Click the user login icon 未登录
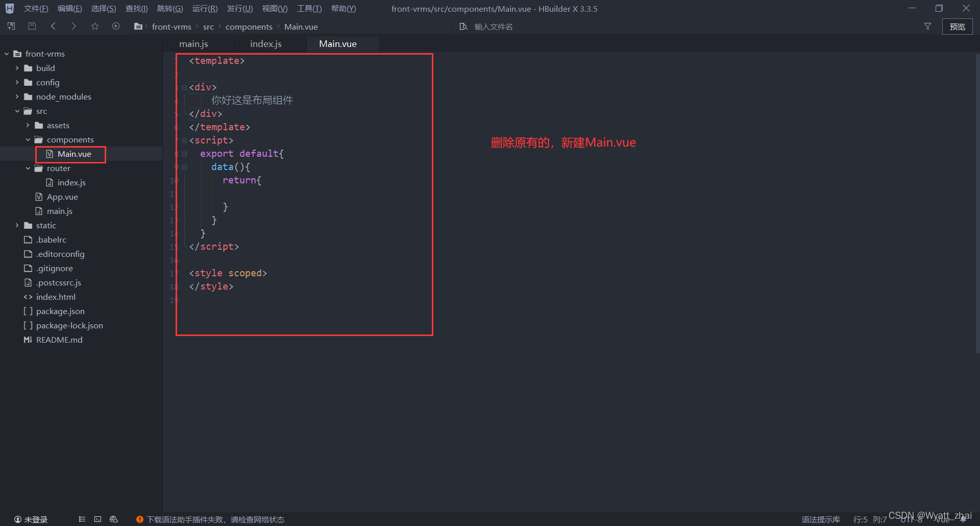Viewport: 980px width, 526px height. click(18, 519)
